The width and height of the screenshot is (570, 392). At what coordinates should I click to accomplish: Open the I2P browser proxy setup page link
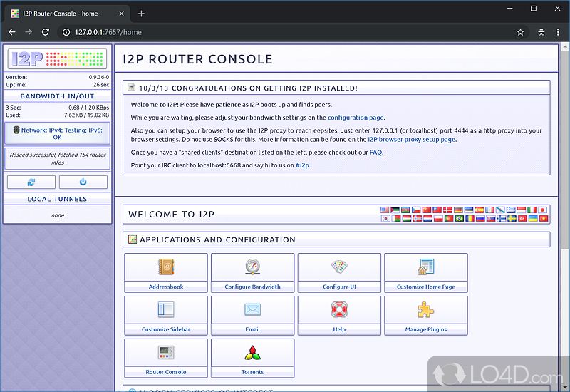(412, 139)
